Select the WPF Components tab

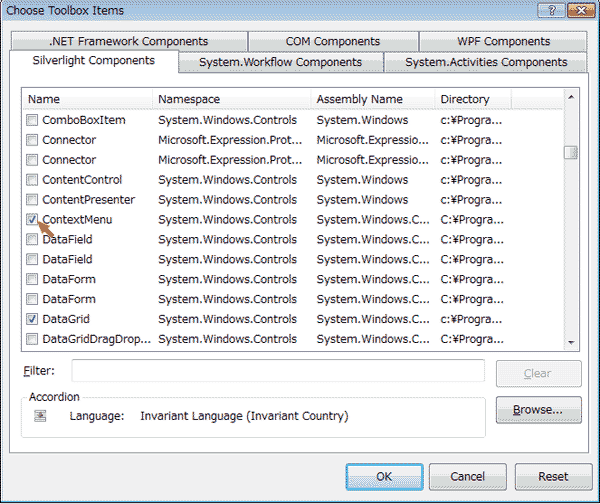pyautogui.click(x=503, y=41)
